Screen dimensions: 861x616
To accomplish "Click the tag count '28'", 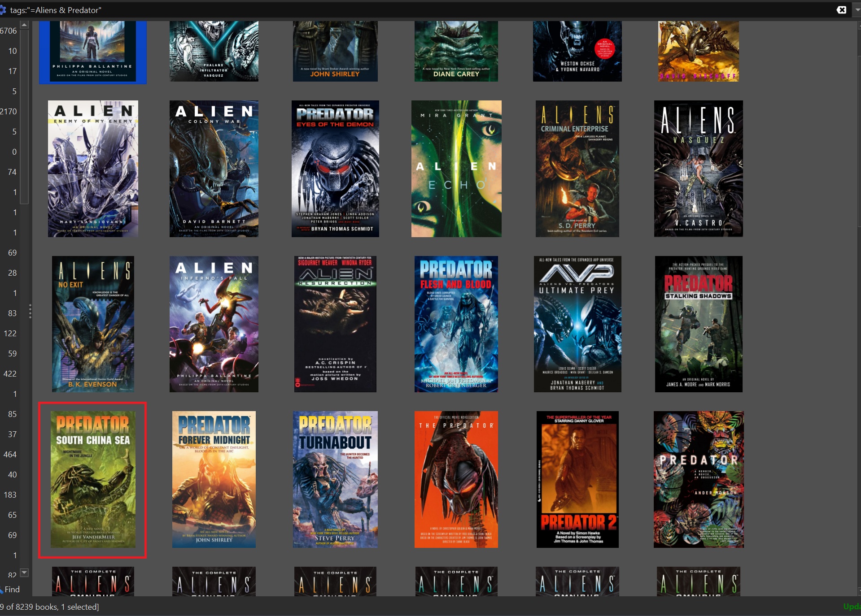I will pos(12,273).
